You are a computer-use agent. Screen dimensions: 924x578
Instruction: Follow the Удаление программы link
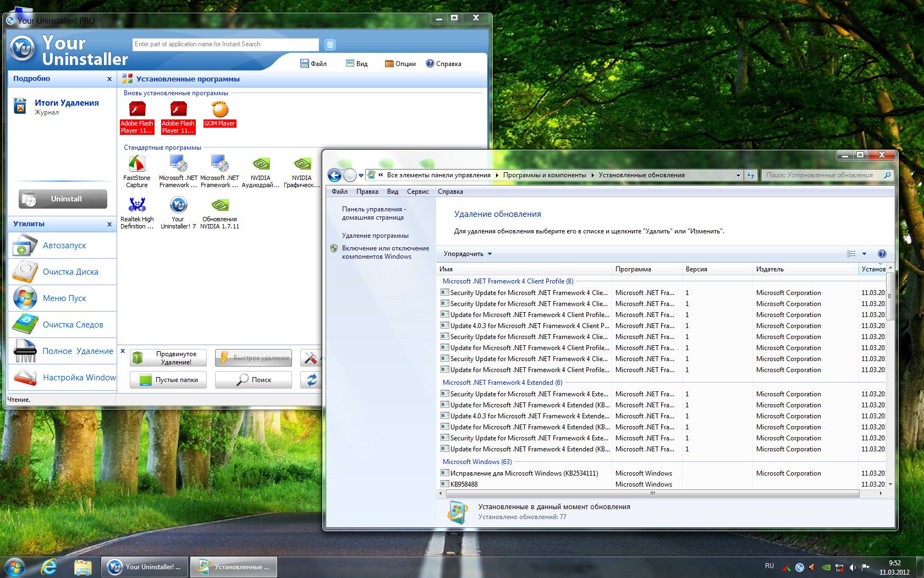pyautogui.click(x=375, y=236)
